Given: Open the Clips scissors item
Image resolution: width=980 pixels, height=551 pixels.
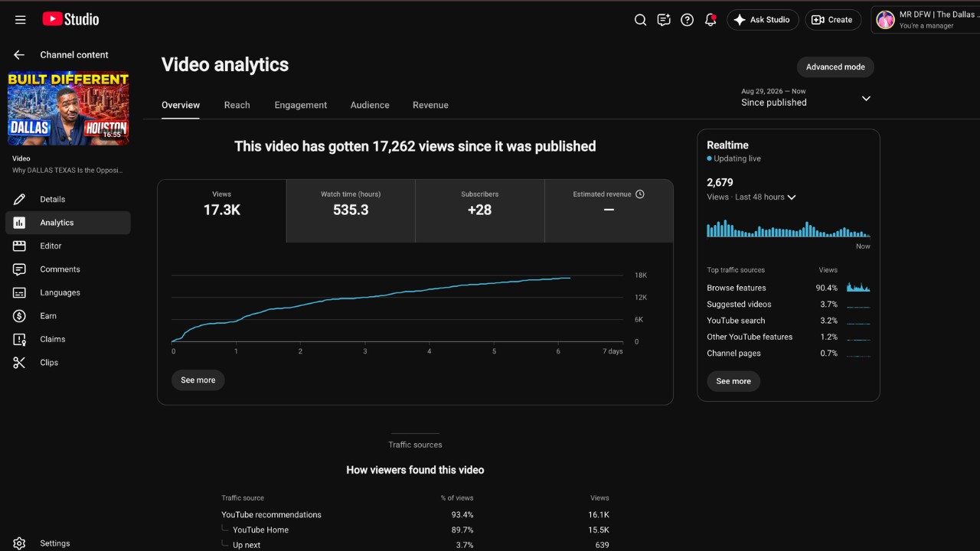Looking at the screenshot, I should click(x=68, y=363).
